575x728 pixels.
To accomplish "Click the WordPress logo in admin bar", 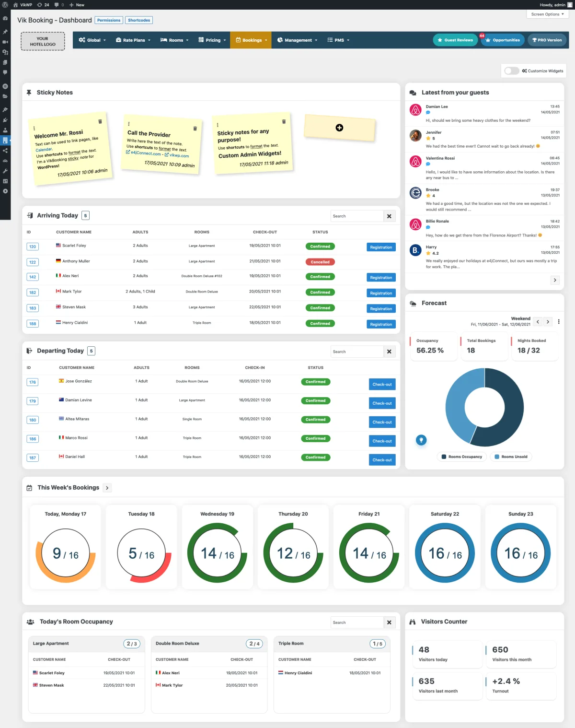I will click(5, 5).
